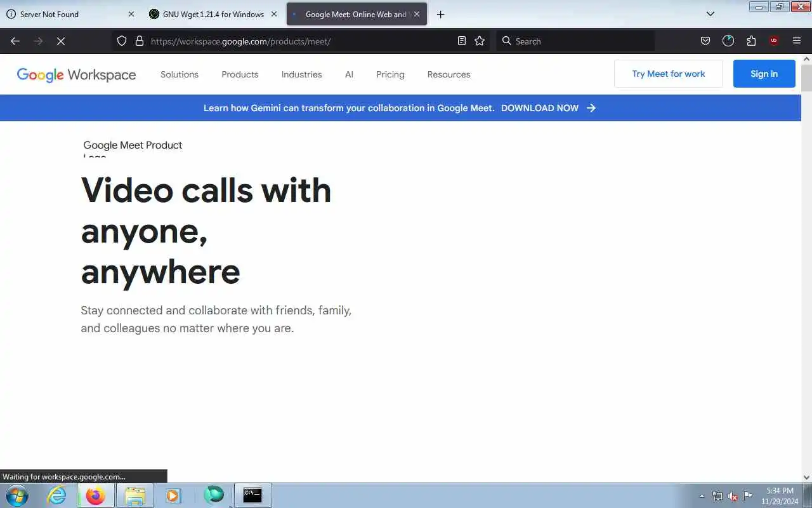Click the page scrollbar up arrow

point(807,59)
